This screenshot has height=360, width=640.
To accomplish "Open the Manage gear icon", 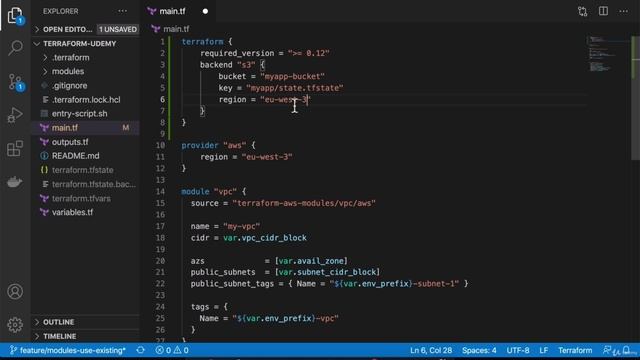I will click(15, 324).
